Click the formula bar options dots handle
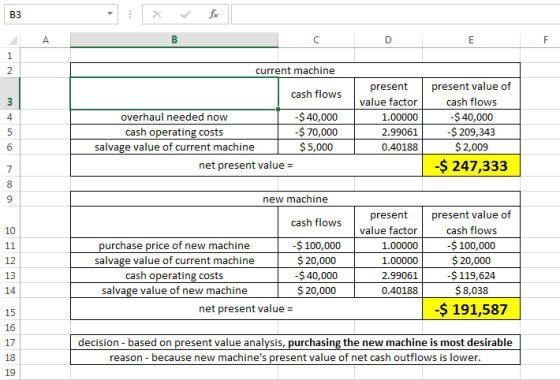The height and width of the screenshot is (380, 560). pos(130,14)
